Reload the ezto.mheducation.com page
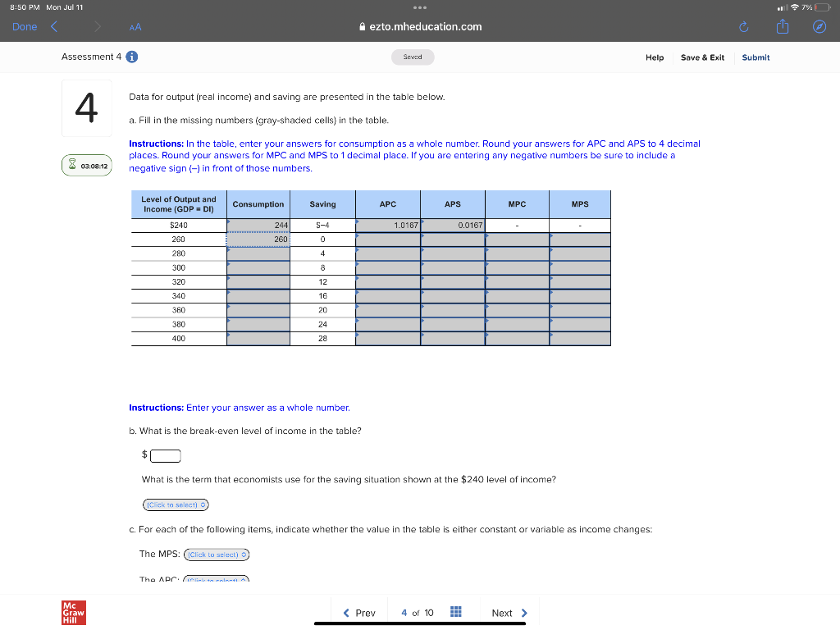This screenshot has width=840, height=630. tap(743, 26)
